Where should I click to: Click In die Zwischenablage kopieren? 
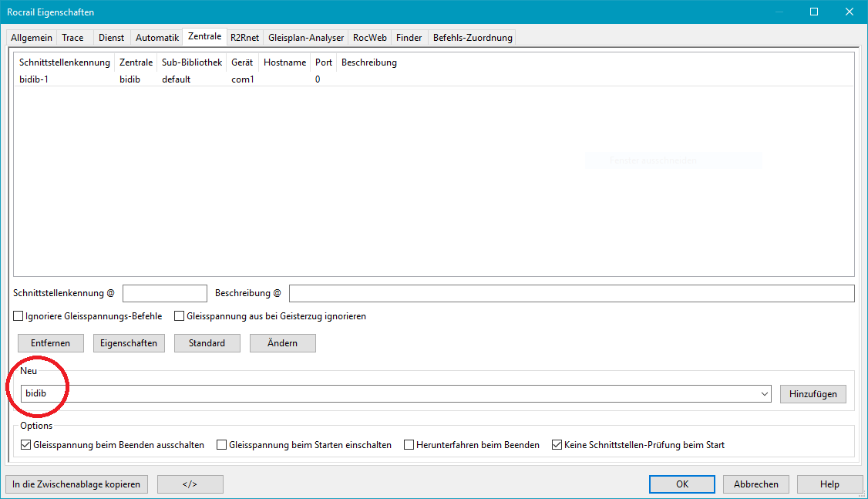click(x=76, y=484)
